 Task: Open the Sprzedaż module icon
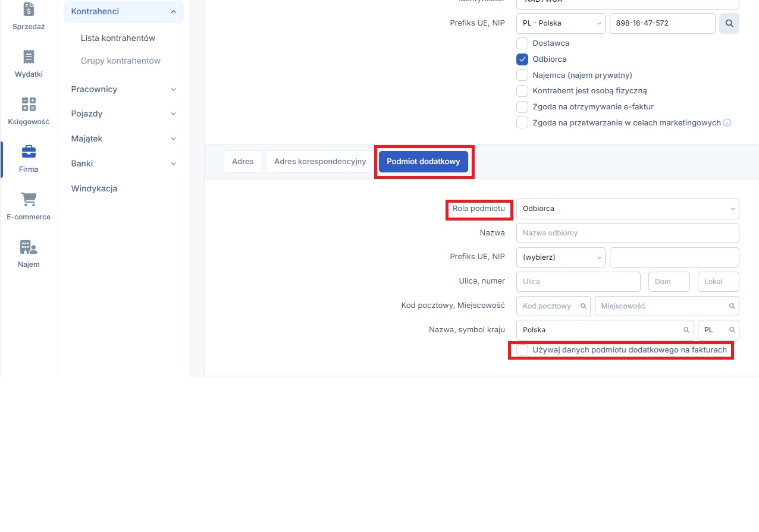click(29, 9)
